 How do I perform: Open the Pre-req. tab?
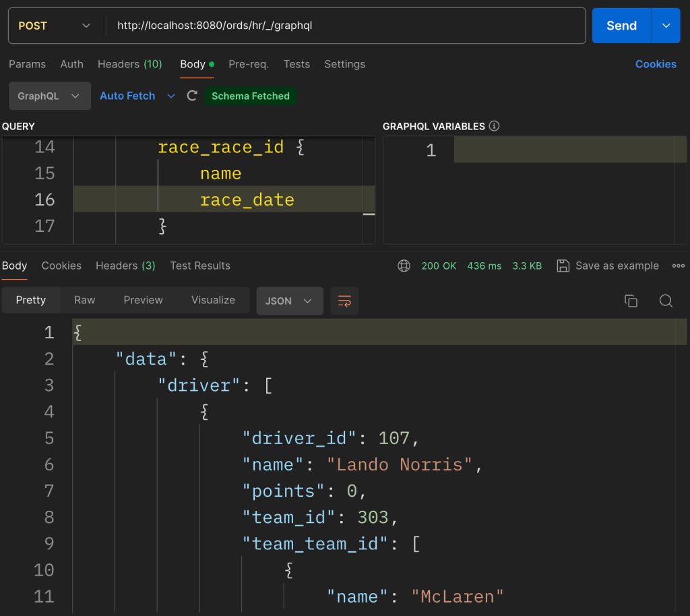pyautogui.click(x=248, y=64)
